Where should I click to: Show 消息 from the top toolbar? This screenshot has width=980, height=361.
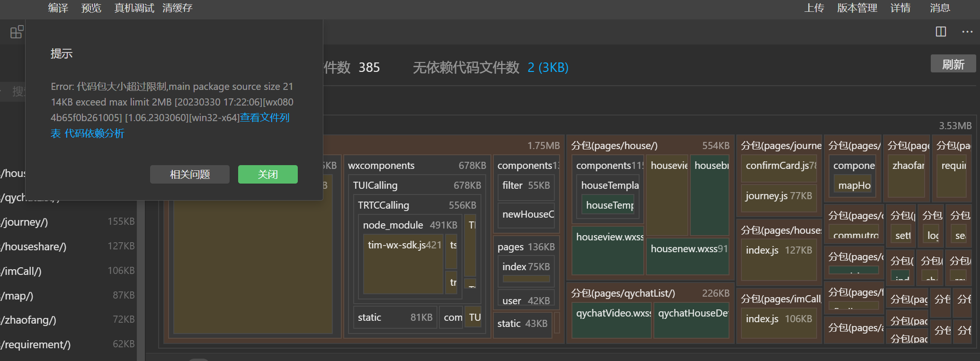(x=940, y=8)
